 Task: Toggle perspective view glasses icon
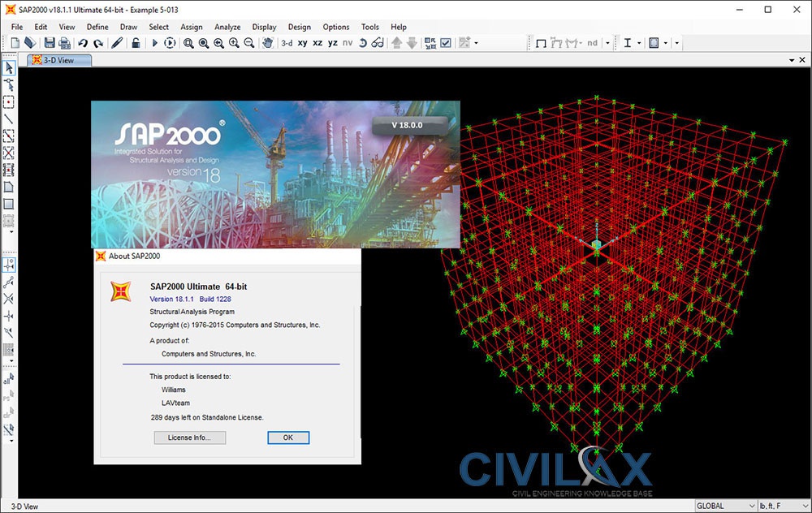pos(378,43)
